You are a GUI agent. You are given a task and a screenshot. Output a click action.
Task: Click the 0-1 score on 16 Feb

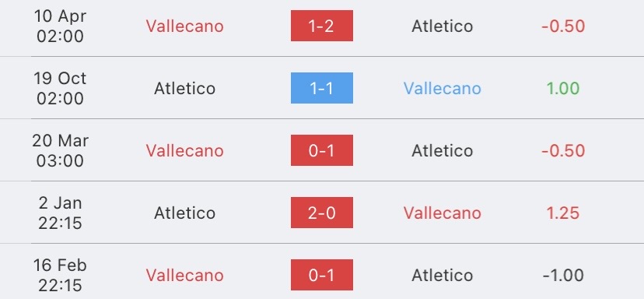(x=321, y=275)
